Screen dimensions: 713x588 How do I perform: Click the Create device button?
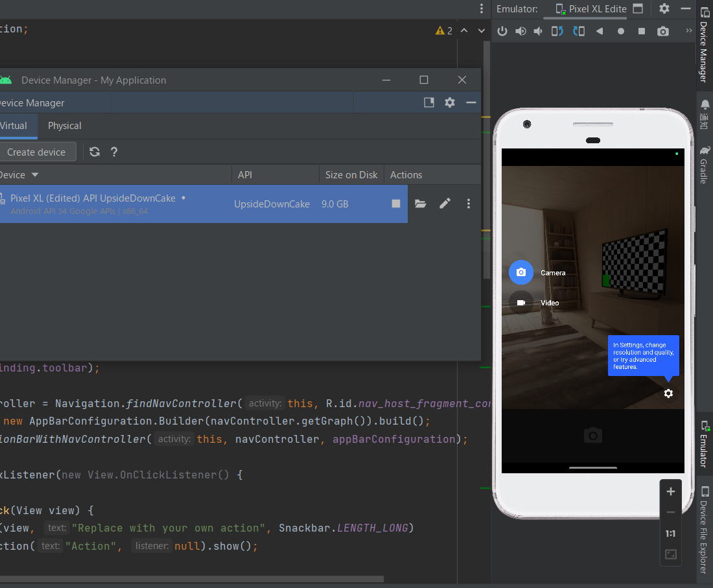click(x=36, y=152)
